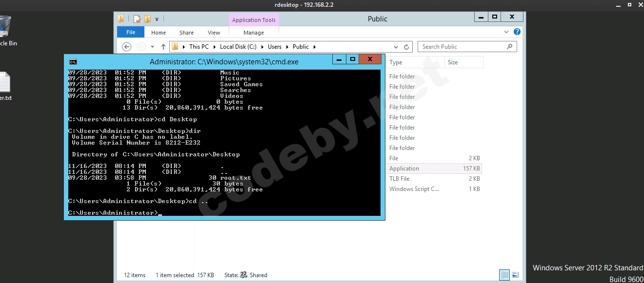Select the Application row of 157 KB

(x=434, y=169)
